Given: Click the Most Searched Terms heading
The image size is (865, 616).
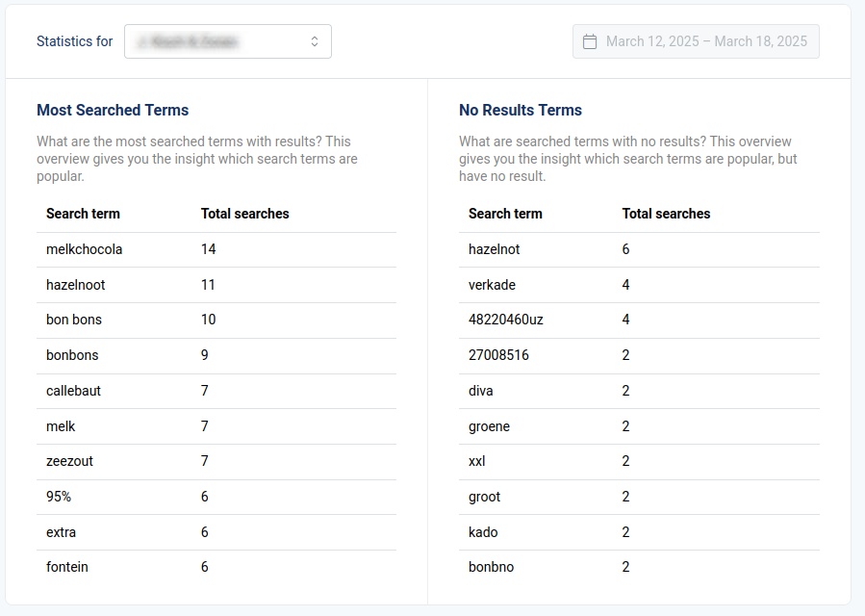Looking at the screenshot, I should 113,110.
